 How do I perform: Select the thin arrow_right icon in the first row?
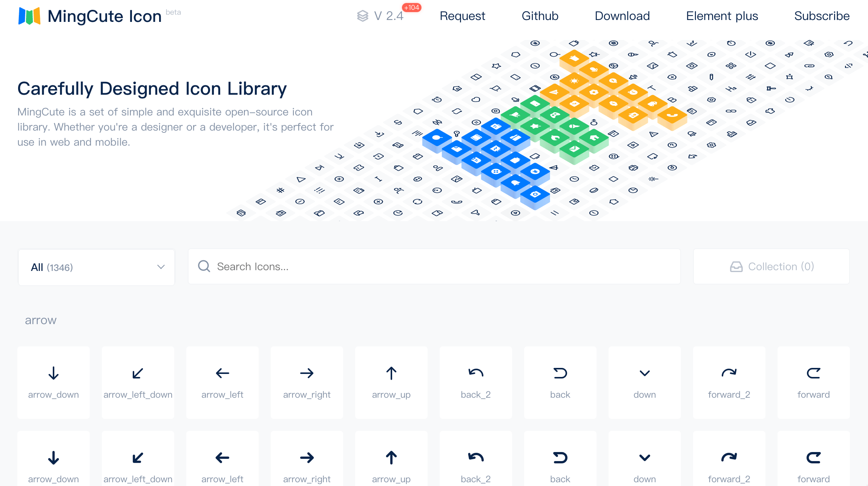coord(307,373)
